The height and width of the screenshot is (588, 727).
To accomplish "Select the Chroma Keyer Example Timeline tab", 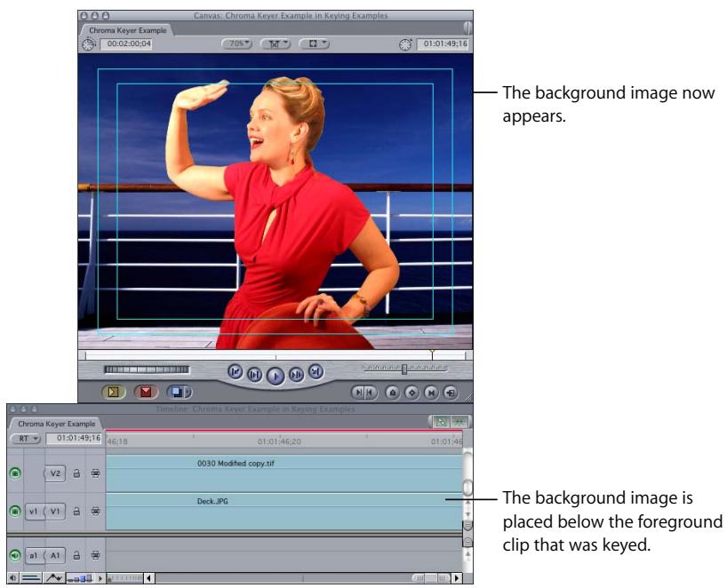I will pos(56,424).
